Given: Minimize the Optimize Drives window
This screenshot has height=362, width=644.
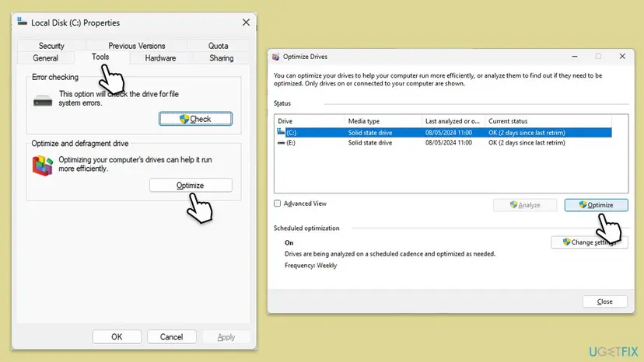Looking at the screenshot, I should click(575, 56).
